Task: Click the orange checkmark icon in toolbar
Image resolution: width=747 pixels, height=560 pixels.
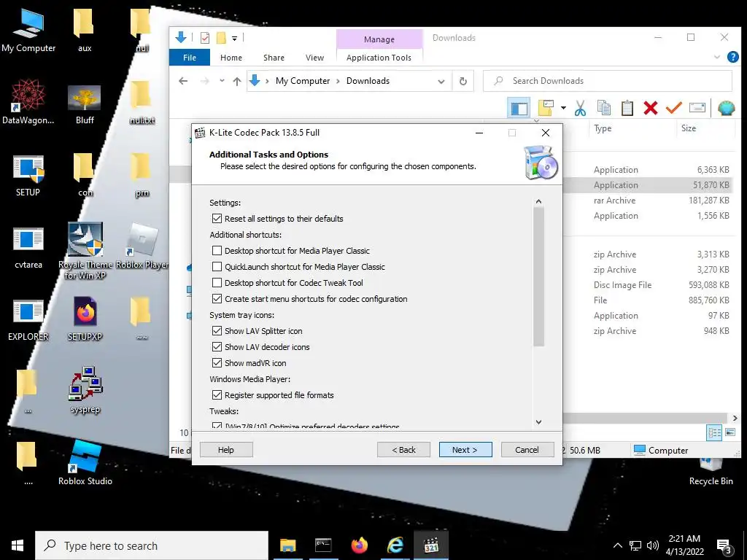Action: tap(673, 109)
